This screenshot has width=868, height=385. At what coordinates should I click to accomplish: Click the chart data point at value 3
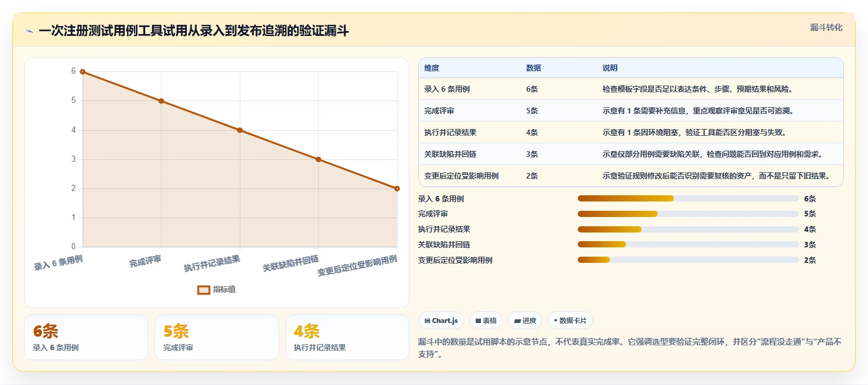pyautogui.click(x=318, y=159)
